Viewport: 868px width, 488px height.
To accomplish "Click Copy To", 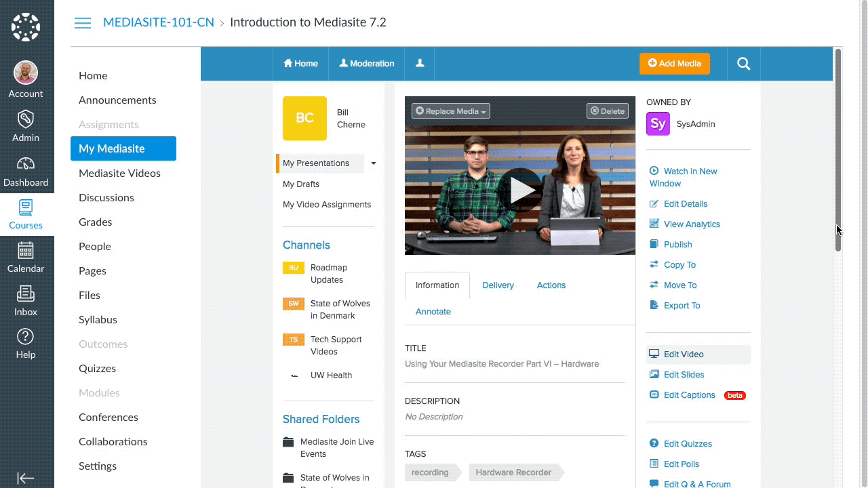I will pos(673,265).
